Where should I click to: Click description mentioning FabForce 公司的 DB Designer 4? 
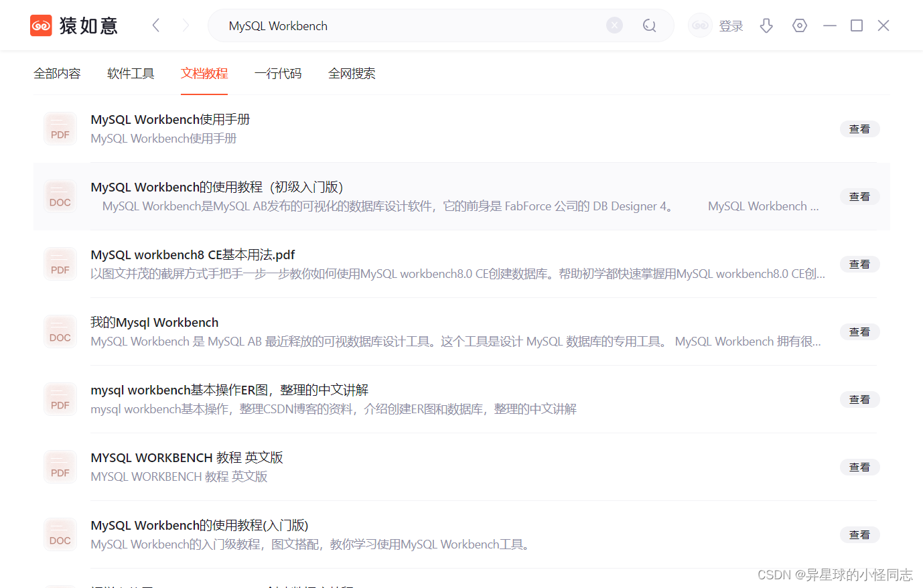click(x=461, y=206)
